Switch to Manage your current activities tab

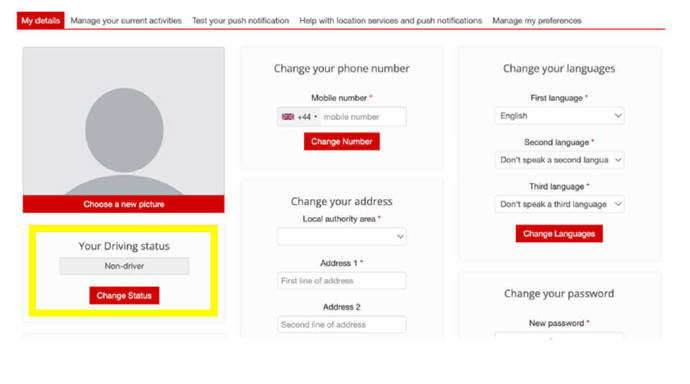[x=126, y=21]
